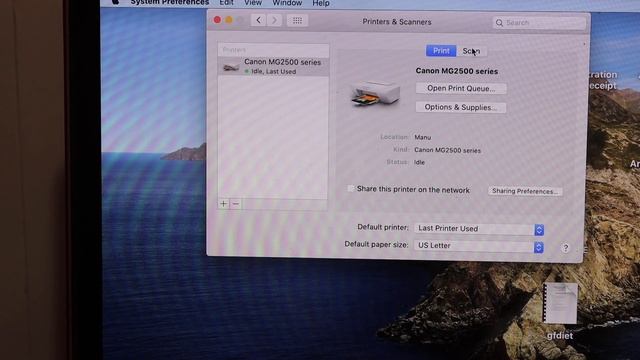Click the large Canon printer image
The height and width of the screenshot is (360, 640).
pos(375,93)
